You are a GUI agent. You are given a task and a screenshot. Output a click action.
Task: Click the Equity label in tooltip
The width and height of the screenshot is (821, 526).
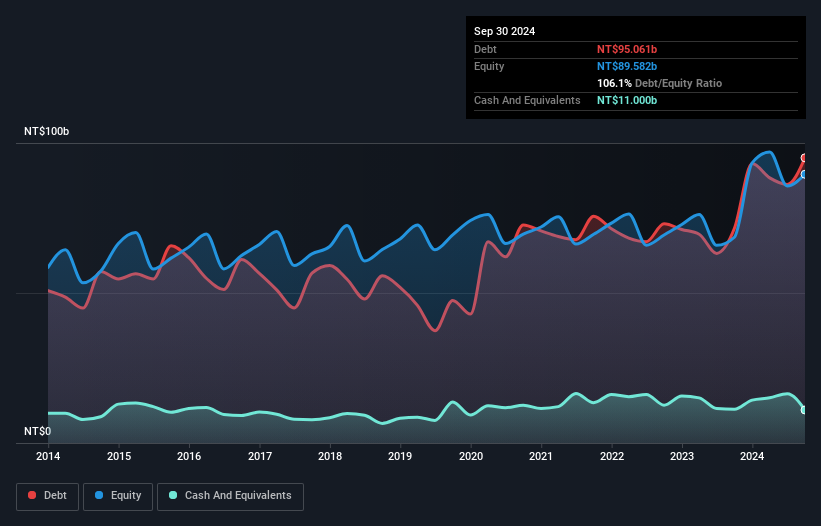pyautogui.click(x=489, y=66)
